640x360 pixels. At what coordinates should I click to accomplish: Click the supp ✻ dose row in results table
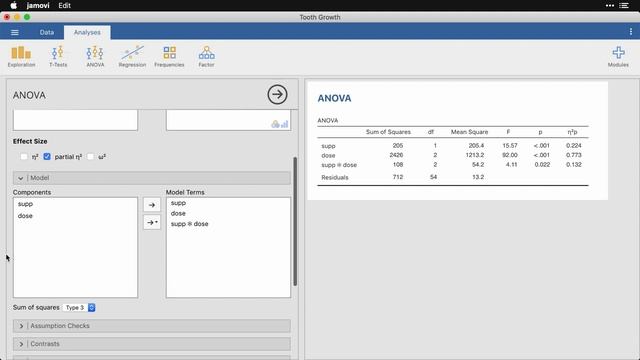pyautogui.click(x=453, y=165)
